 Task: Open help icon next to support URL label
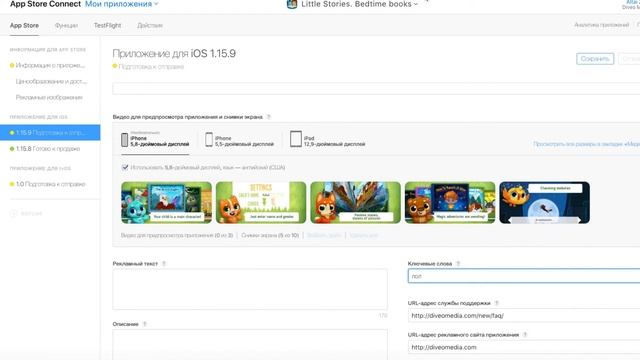tap(497, 303)
